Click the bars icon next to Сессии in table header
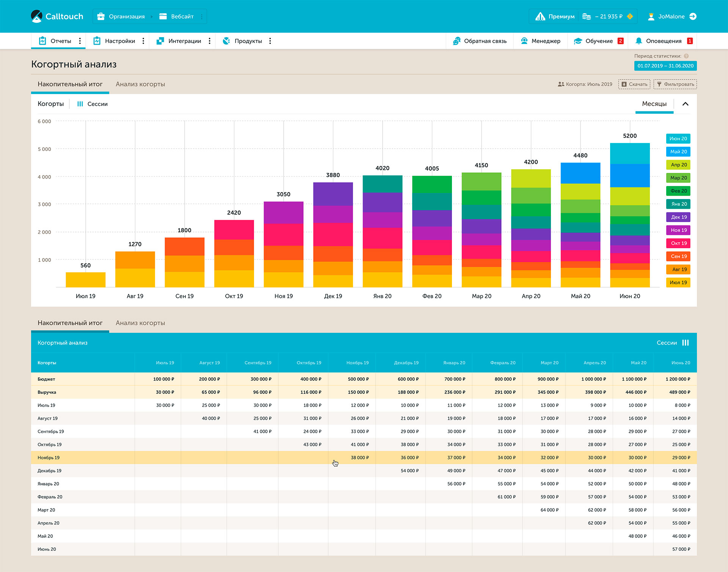The width and height of the screenshot is (728, 572). 686,343
